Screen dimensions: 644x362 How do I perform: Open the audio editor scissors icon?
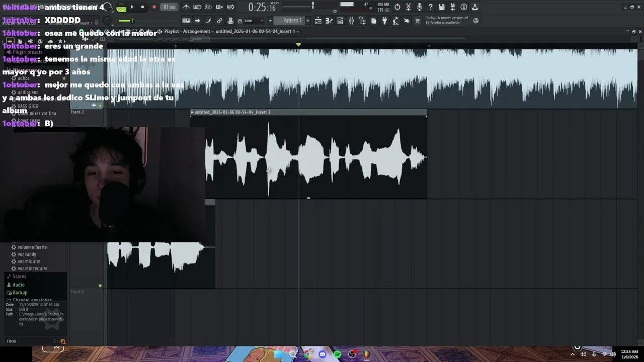[x=409, y=7]
